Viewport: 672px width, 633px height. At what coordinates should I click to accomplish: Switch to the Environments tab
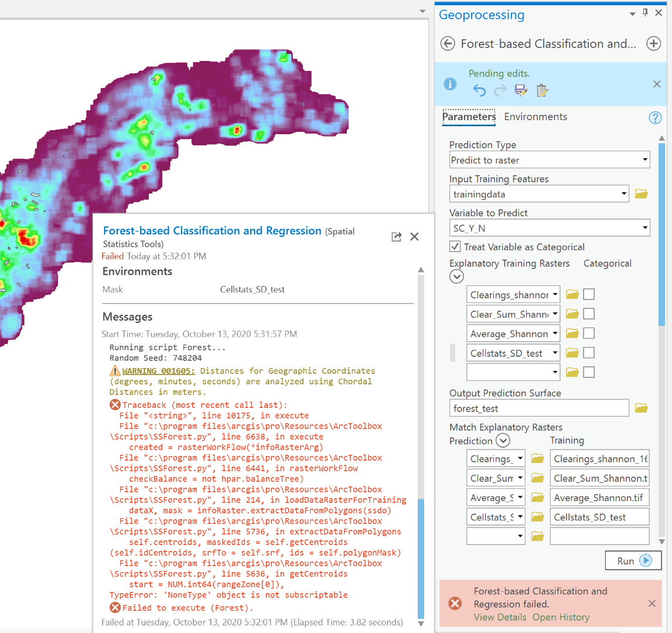click(535, 117)
